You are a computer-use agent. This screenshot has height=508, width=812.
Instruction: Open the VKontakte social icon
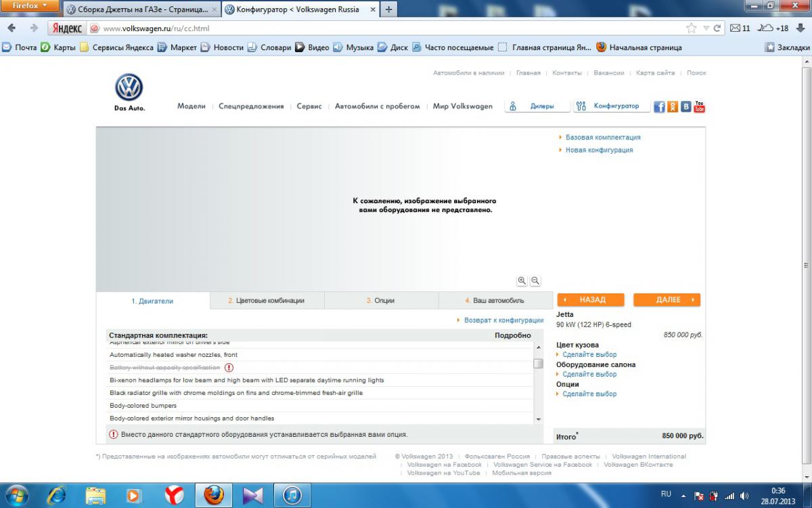coord(686,106)
